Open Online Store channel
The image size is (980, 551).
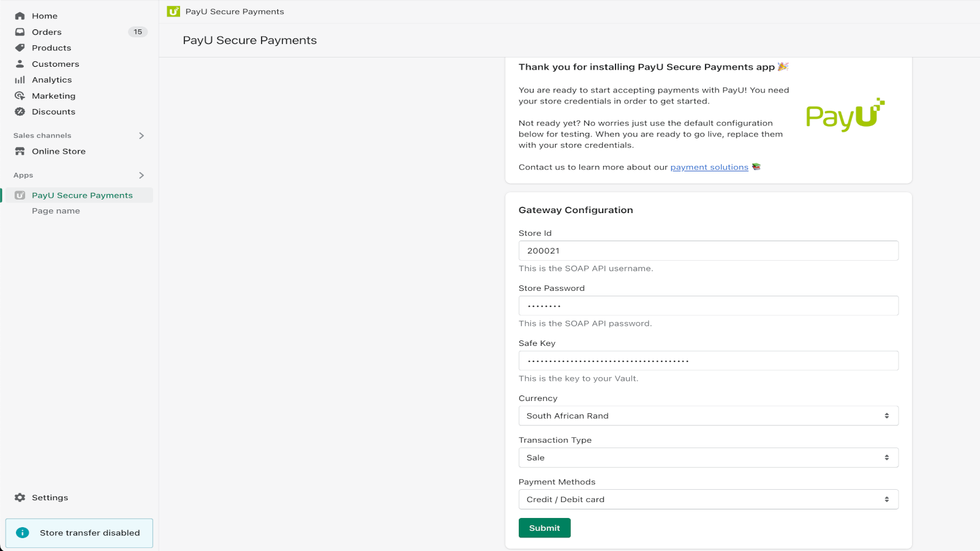(x=58, y=151)
